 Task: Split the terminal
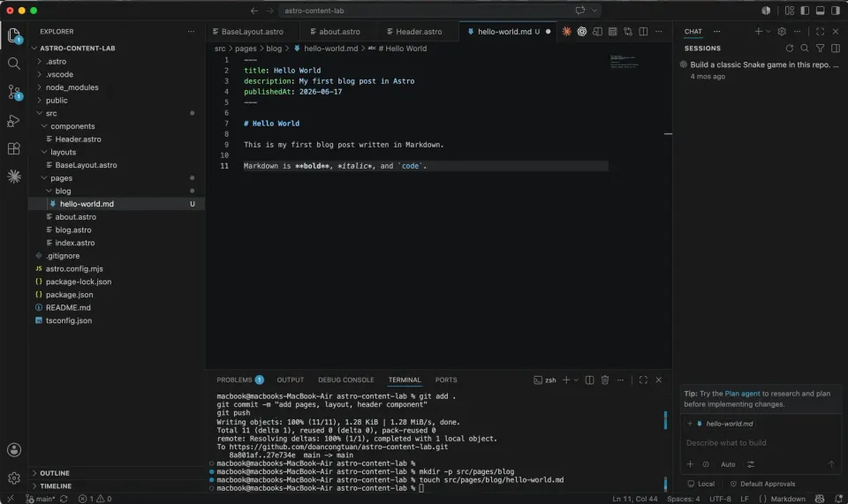pos(589,380)
